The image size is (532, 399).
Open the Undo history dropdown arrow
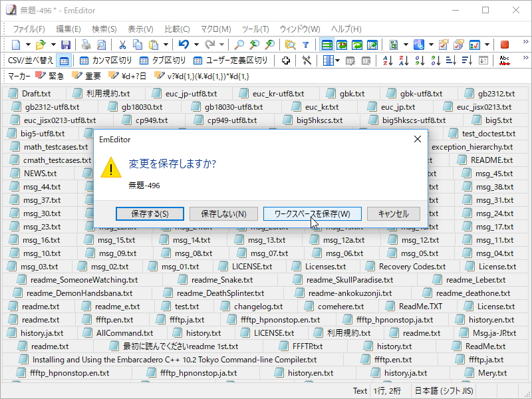pos(196,45)
